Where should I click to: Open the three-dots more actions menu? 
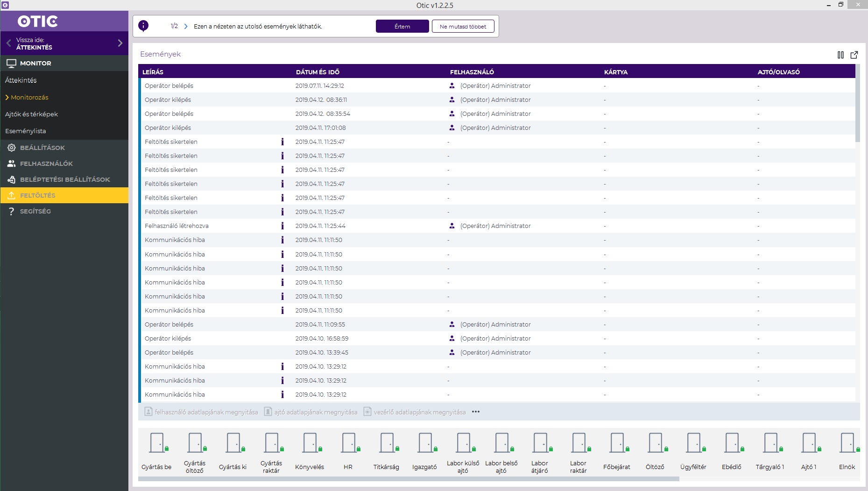(476, 412)
